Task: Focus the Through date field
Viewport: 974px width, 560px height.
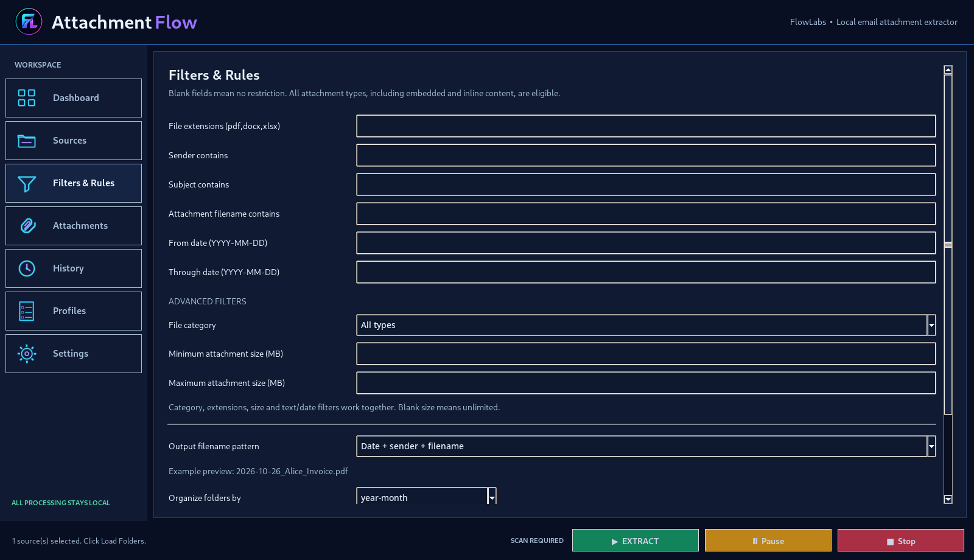Action: pos(646,272)
